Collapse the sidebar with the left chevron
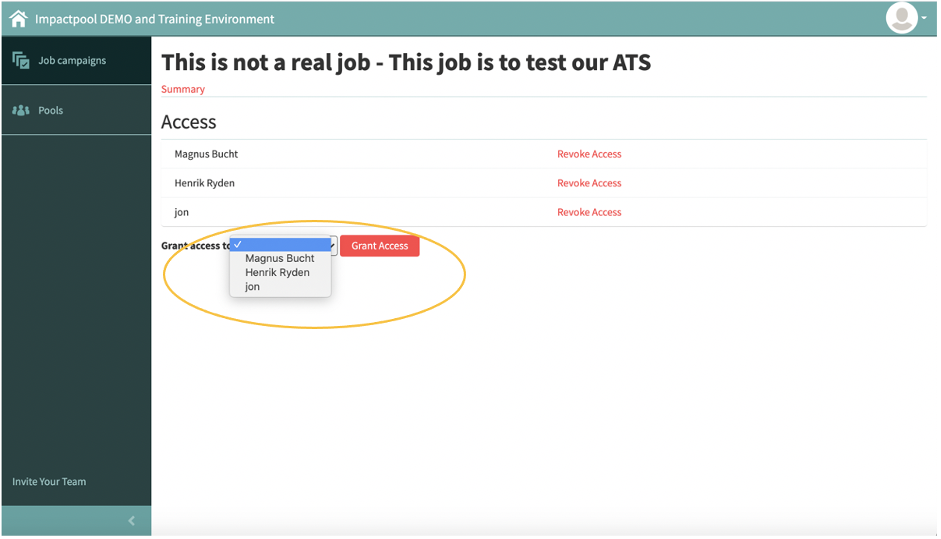Screen dimensions: 941x539 coord(131,521)
